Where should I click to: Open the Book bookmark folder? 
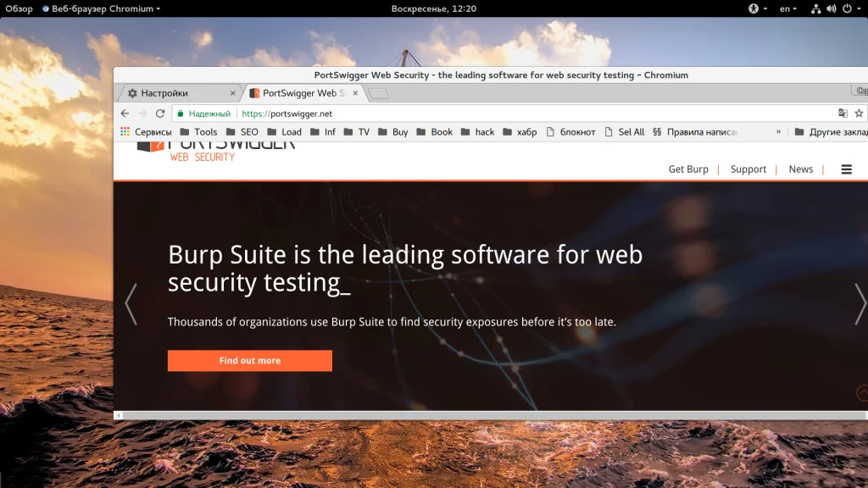(x=435, y=131)
